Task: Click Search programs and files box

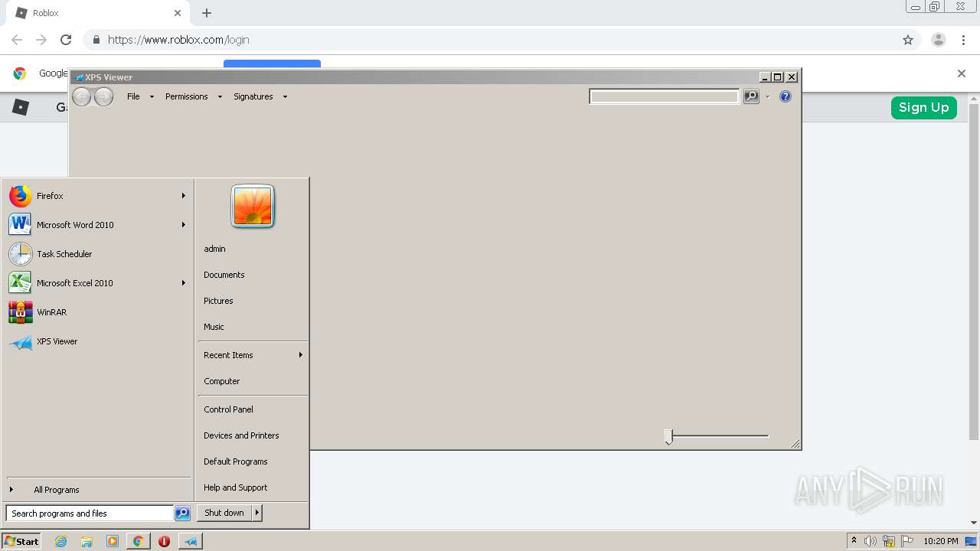Action: [x=90, y=514]
